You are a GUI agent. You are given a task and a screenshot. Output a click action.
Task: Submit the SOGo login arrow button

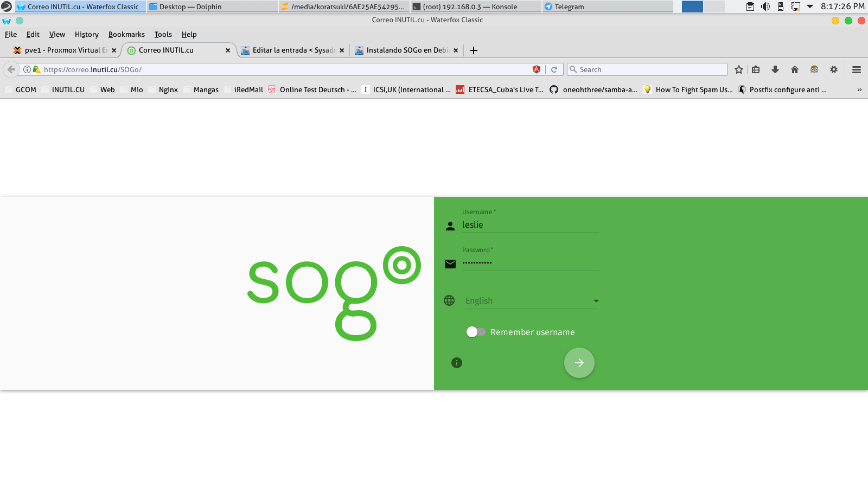point(579,363)
